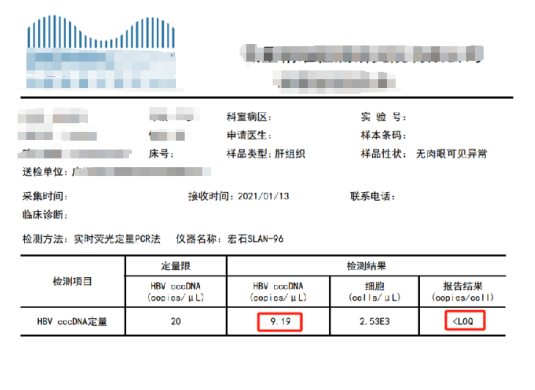Click the 样本条码 label
The width and height of the screenshot is (535, 390).
(x=384, y=135)
